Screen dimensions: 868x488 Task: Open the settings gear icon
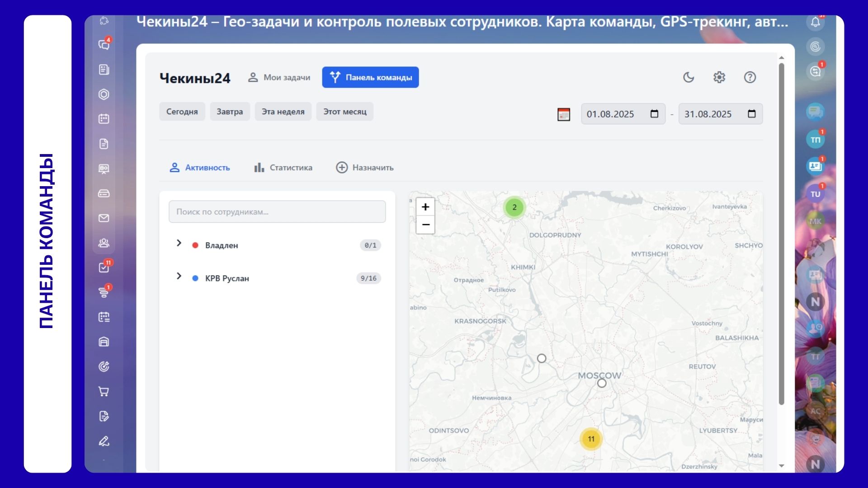coord(719,77)
